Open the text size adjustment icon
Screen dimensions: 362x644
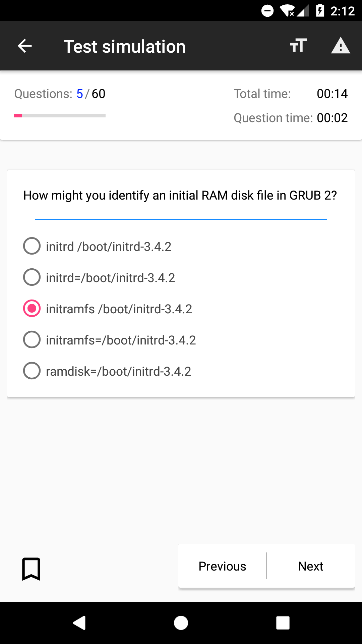coord(298,45)
